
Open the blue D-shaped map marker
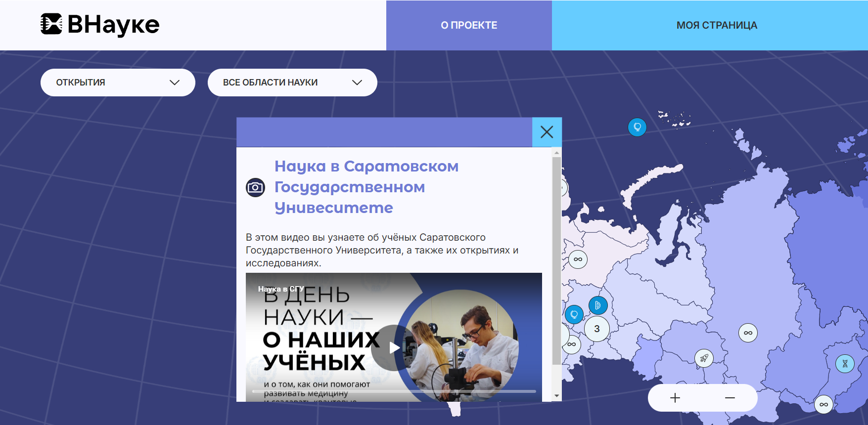[x=598, y=305]
